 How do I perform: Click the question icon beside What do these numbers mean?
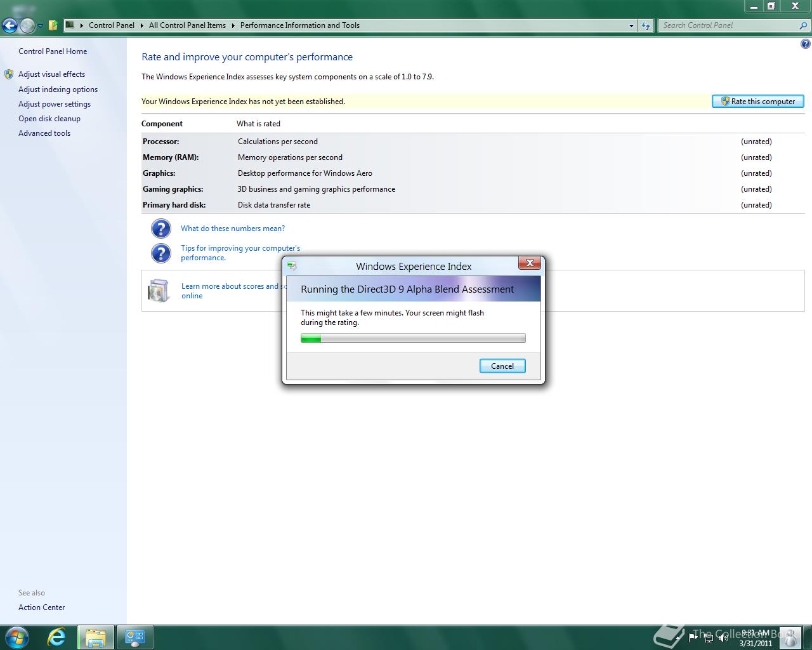click(161, 229)
